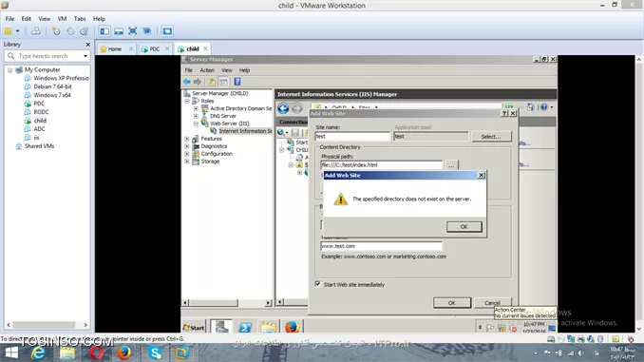Switch to the PDC tab

coord(155,48)
